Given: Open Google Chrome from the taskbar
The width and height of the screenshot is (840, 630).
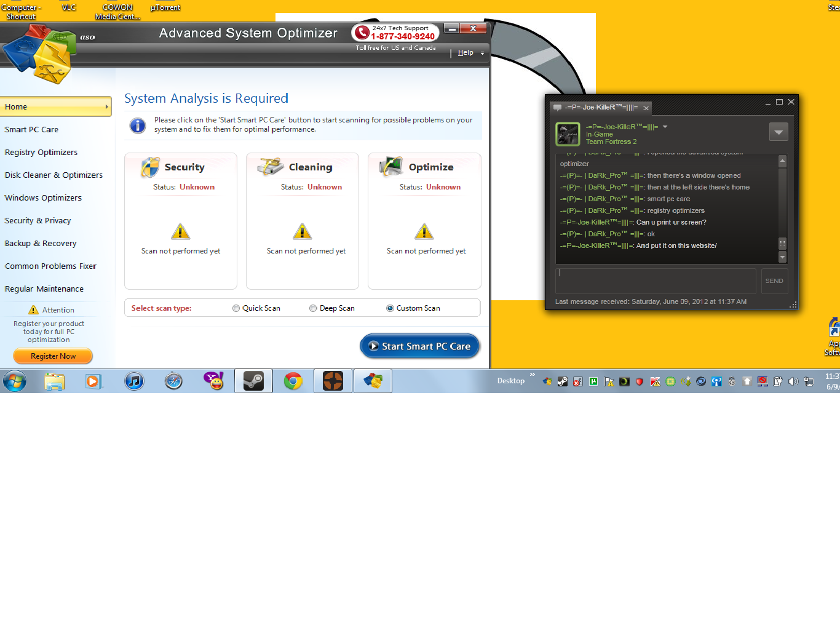Looking at the screenshot, I should click(x=293, y=381).
